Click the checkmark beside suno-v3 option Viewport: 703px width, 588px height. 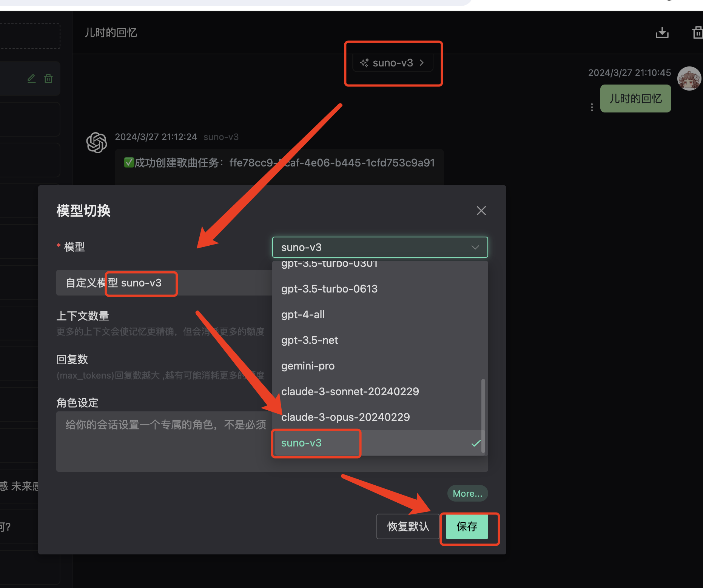pyautogui.click(x=475, y=443)
